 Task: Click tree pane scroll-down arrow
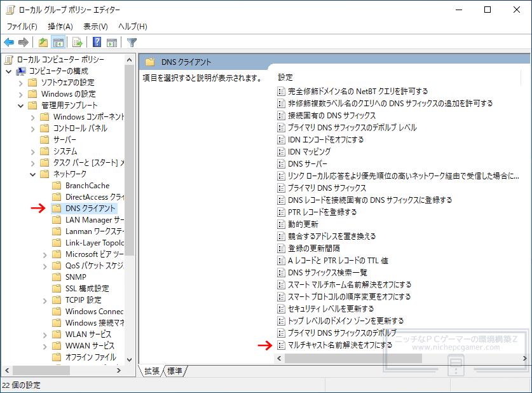129,360
